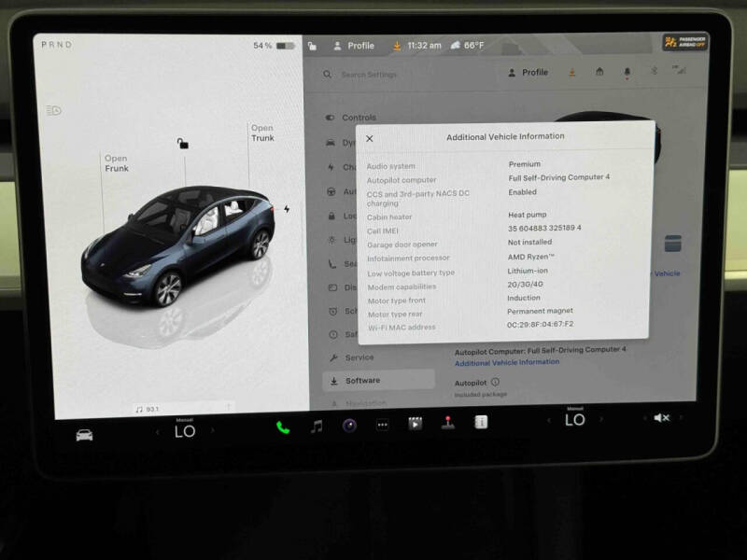Tap the blue release notes icon
This screenshot has height=560, width=747.
[672, 244]
